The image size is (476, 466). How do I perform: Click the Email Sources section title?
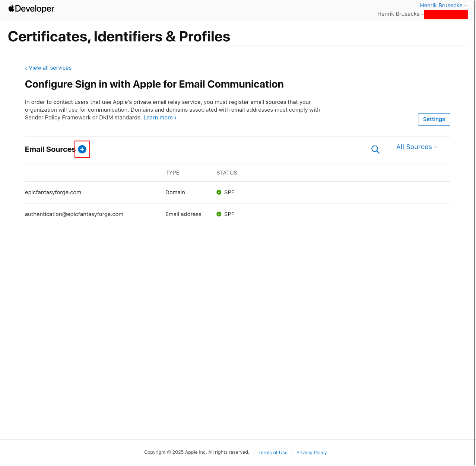tap(50, 149)
